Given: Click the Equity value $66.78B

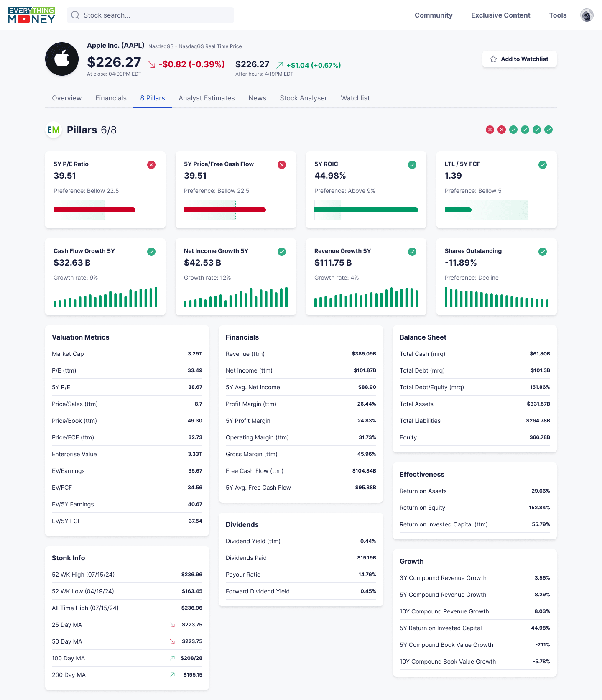Looking at the screenshot, I should tap(540, 437).
